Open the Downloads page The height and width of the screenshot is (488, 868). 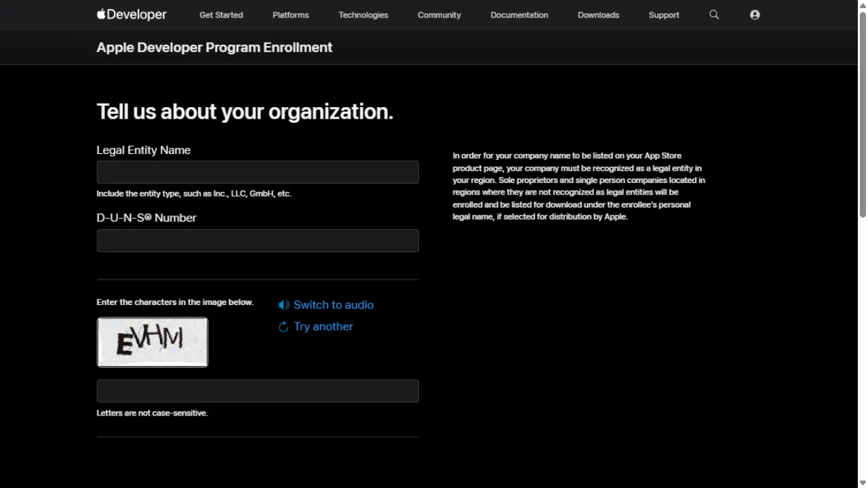coord(598,15)
